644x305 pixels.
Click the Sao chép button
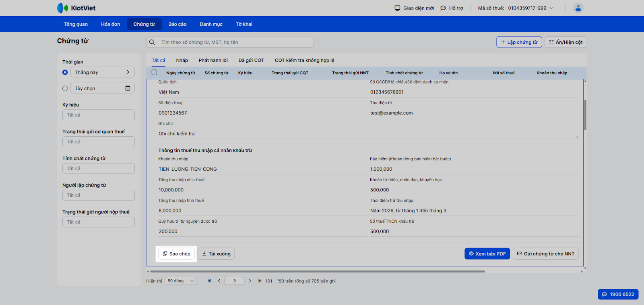[176, 254]
